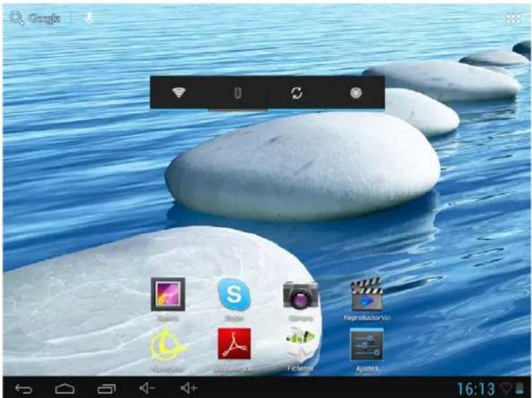This screenshot has height=398, width=532.
Task: Toggle auto-sync in the power widget
Action: point(297,93)
